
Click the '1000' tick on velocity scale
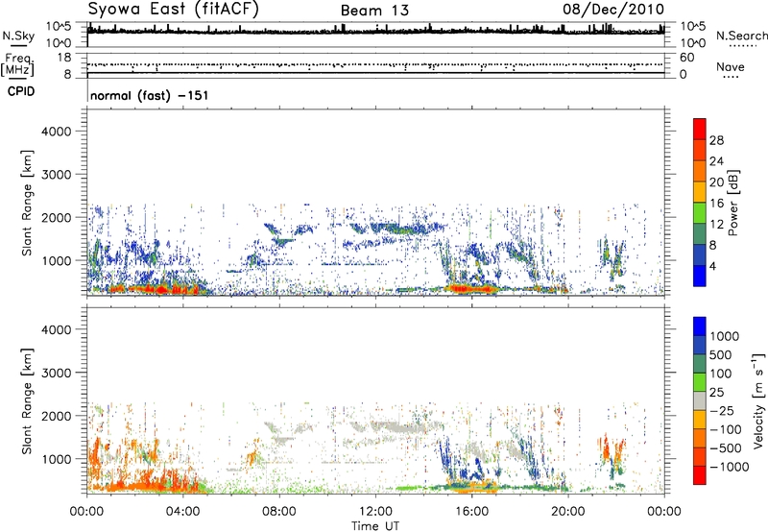click(724, 336)
